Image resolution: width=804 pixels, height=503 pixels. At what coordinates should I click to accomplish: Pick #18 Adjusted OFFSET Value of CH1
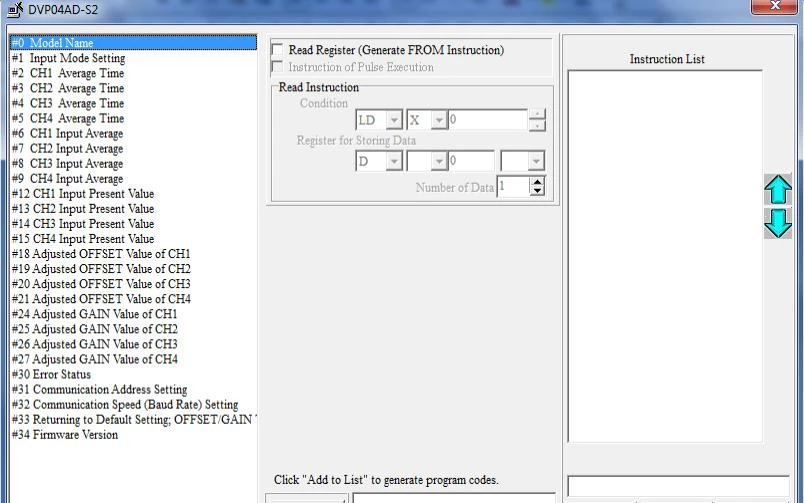click(x=100, y=254)
